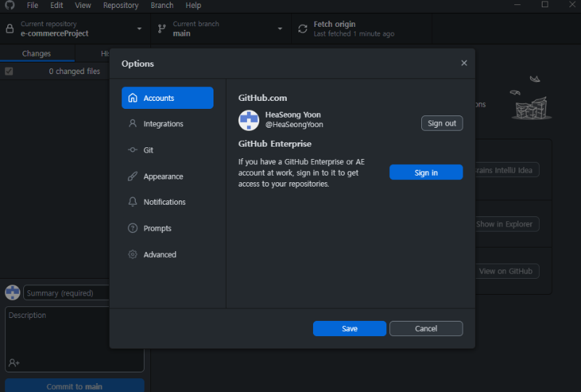Click the GitHub Enterprise heading
This screenshot has height=392, width=581.
pyautogui.click(x=275, y=144)
